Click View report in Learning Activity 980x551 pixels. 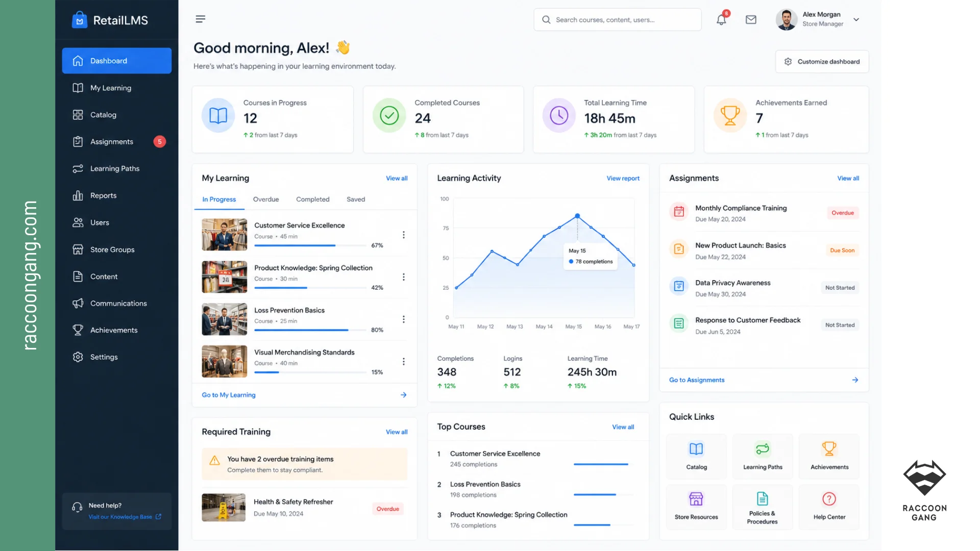point(623,179)
